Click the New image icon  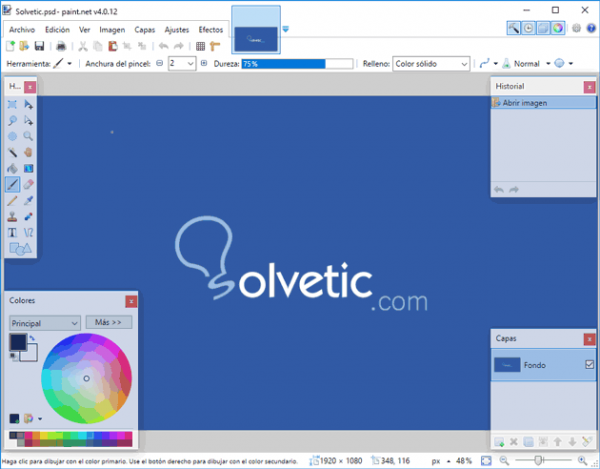[x=10, y=46]
